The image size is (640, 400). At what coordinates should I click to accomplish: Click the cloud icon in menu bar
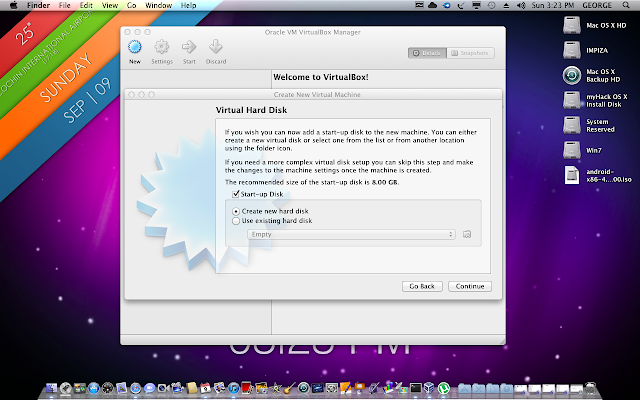click(433, 5)
